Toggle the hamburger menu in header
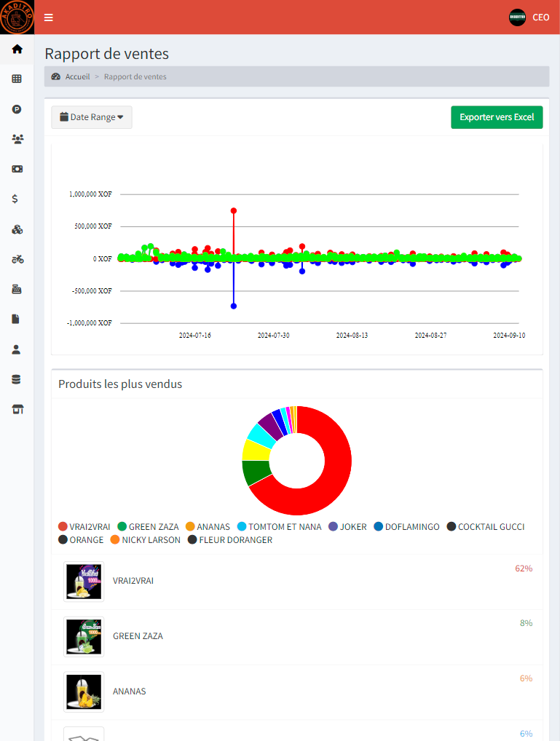This screenshot has width=560, height=741. tap(49, 17)
